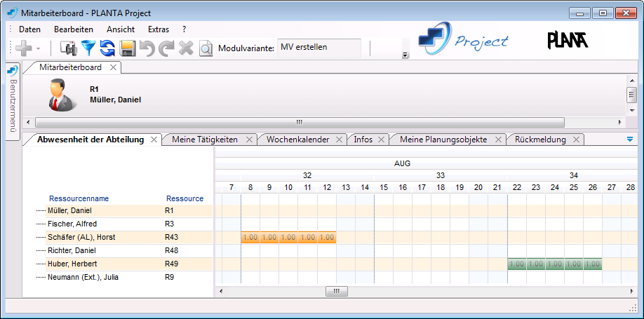Close the Wochenkalender tab
The height and width of the screenshot is (319, 644).
339,140
